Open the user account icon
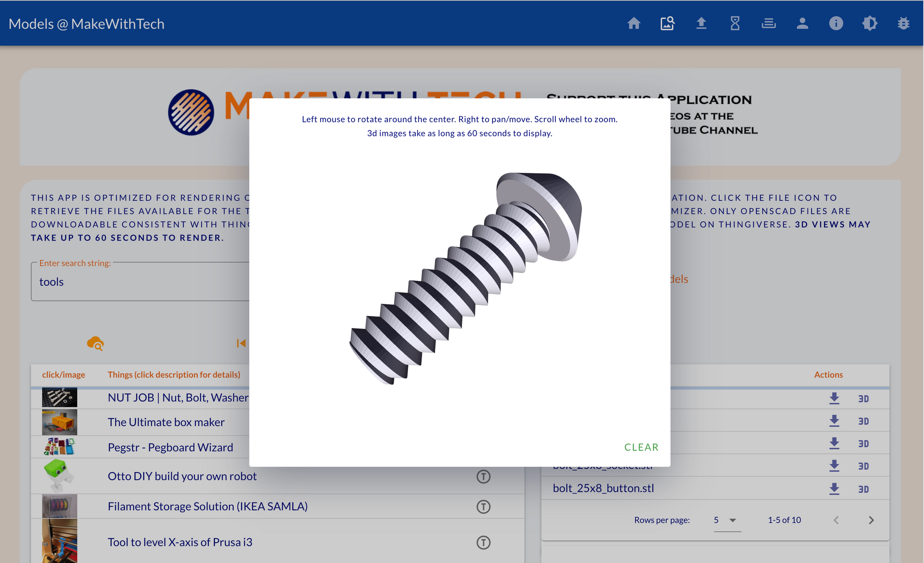The height and width of the screenshot is (563, 924). 802,23
